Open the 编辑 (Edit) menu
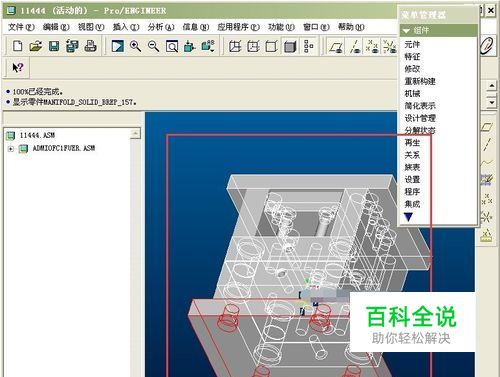 coord(56,27)
